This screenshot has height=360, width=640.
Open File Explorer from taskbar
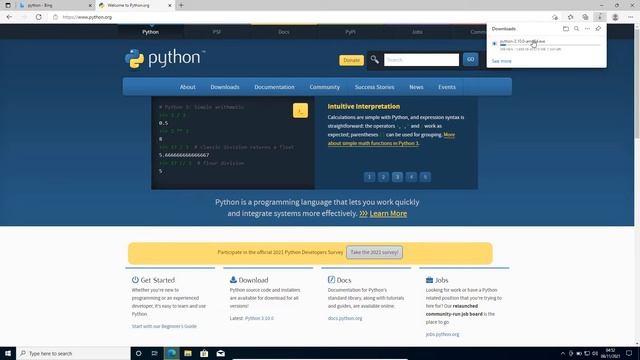click(x=188, y=353)
